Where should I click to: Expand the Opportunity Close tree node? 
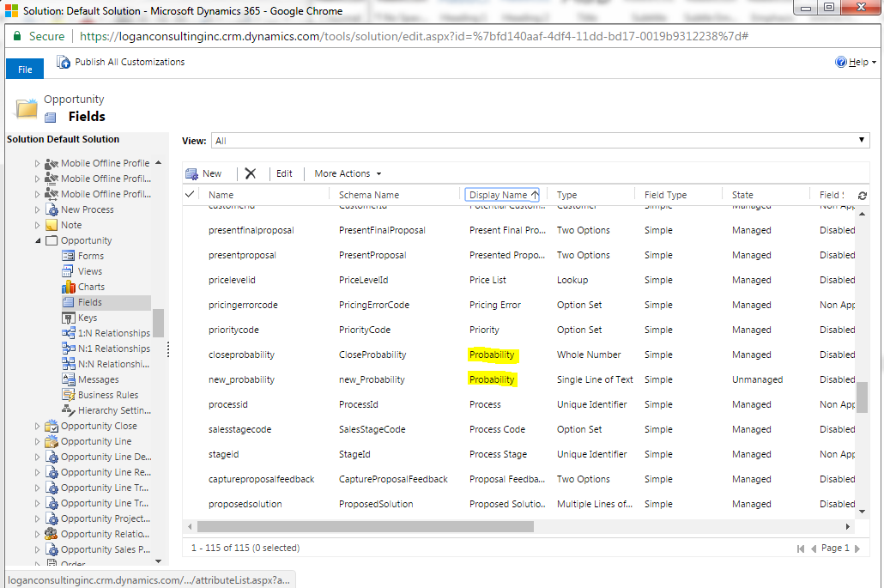point(38,426)
